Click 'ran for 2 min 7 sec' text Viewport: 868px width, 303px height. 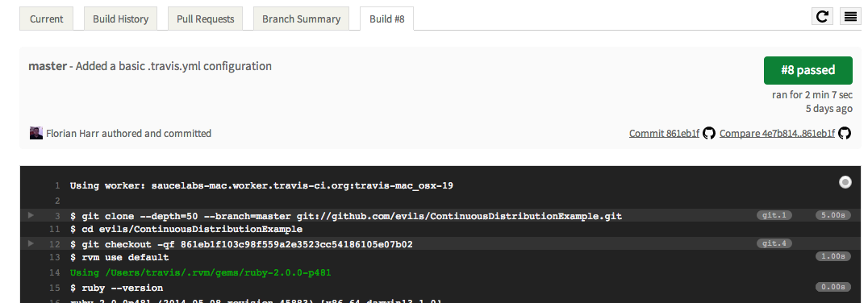pyautogui.click(x=812, y=95)
